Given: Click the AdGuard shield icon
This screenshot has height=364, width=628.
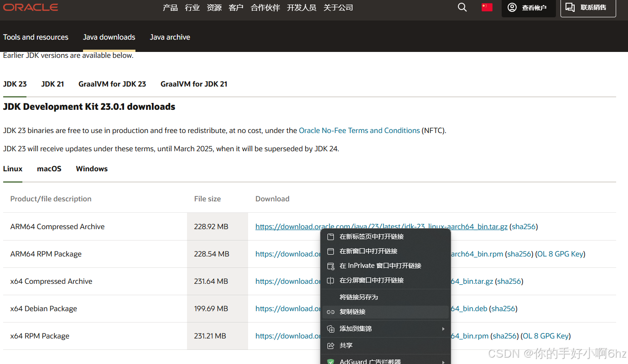Looking at the screenshot, I should point(331,362).
